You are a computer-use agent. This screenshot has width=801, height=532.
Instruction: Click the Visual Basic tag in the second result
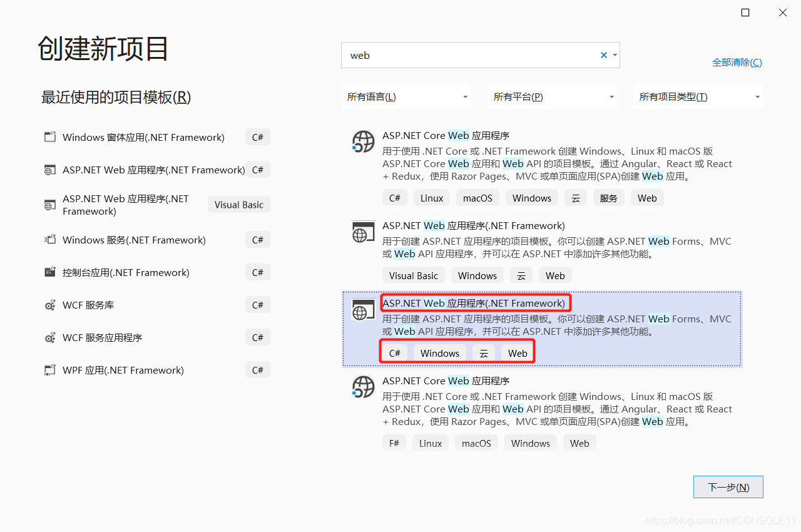[x=414, y=275]
